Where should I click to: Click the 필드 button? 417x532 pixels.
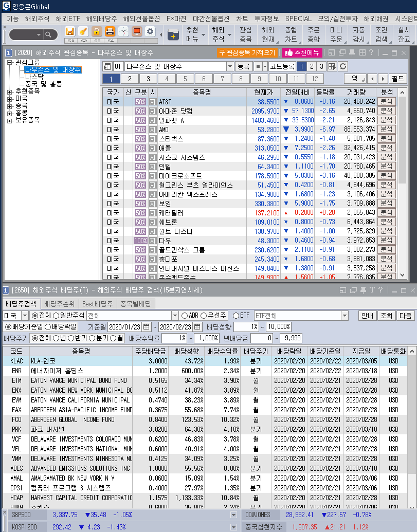pyautogui.click(x=397, y=79)
